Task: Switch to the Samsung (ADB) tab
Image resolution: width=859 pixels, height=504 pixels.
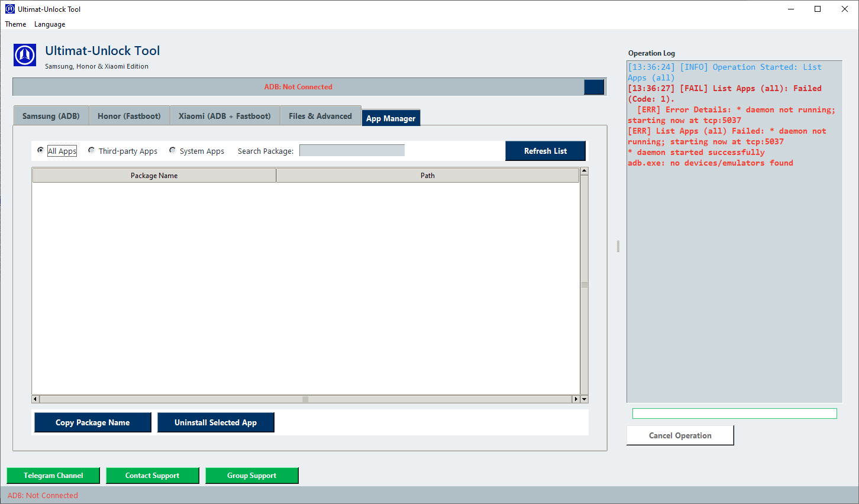Action: 51,116
